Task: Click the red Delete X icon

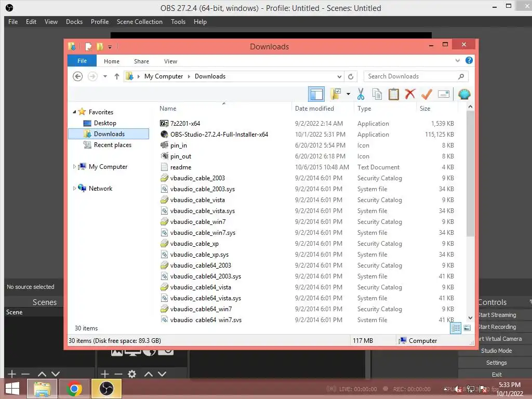Action: 410,94
